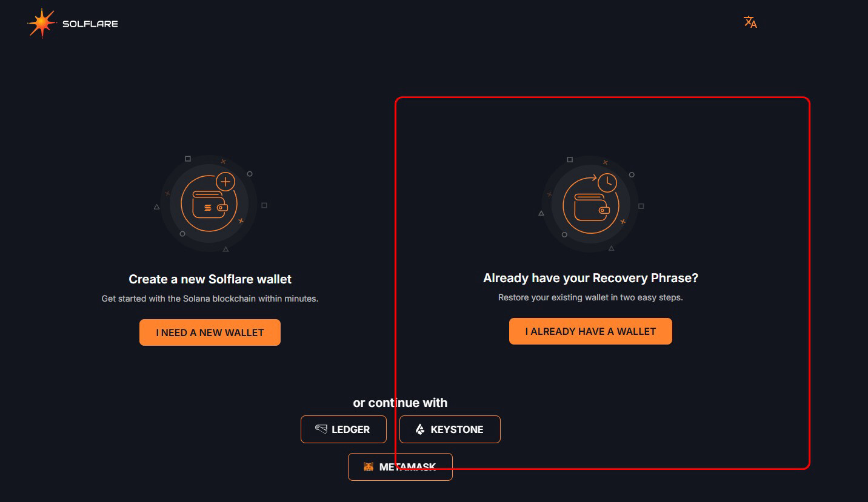868x502 pixels.
Task: Click the 'Create a new Solflare wallet' heading
Action: coord(210,279)
